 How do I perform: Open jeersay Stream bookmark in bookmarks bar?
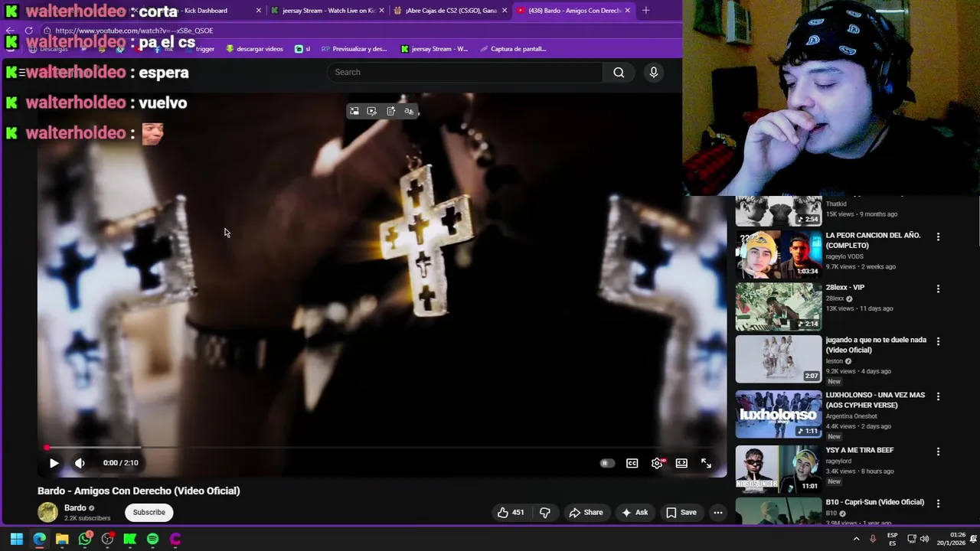click(434, 49)
